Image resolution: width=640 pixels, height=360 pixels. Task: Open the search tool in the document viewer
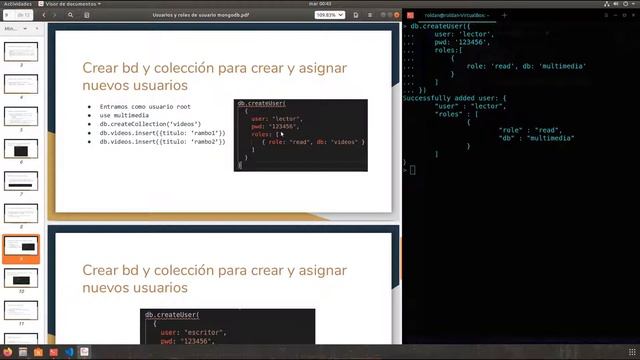click(x=70, y=15)
